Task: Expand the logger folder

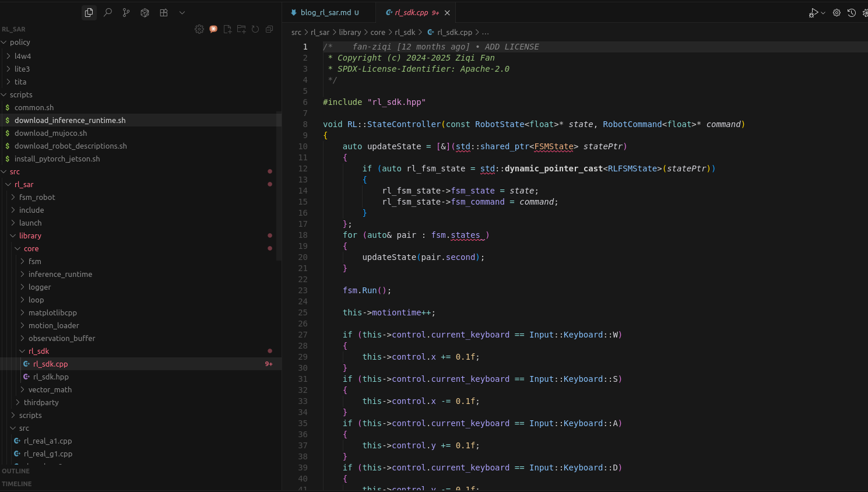Action: tap(140, 287)
